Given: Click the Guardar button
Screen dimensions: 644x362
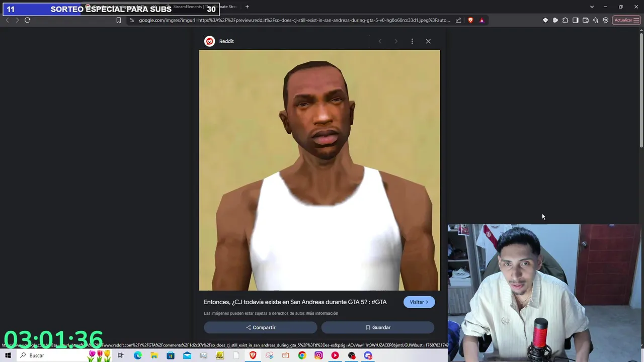Looking at the screenshot, I should coord(378,327).
